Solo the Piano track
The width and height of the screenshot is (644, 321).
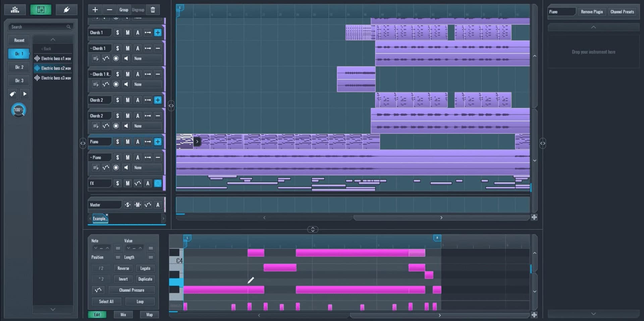117,142
